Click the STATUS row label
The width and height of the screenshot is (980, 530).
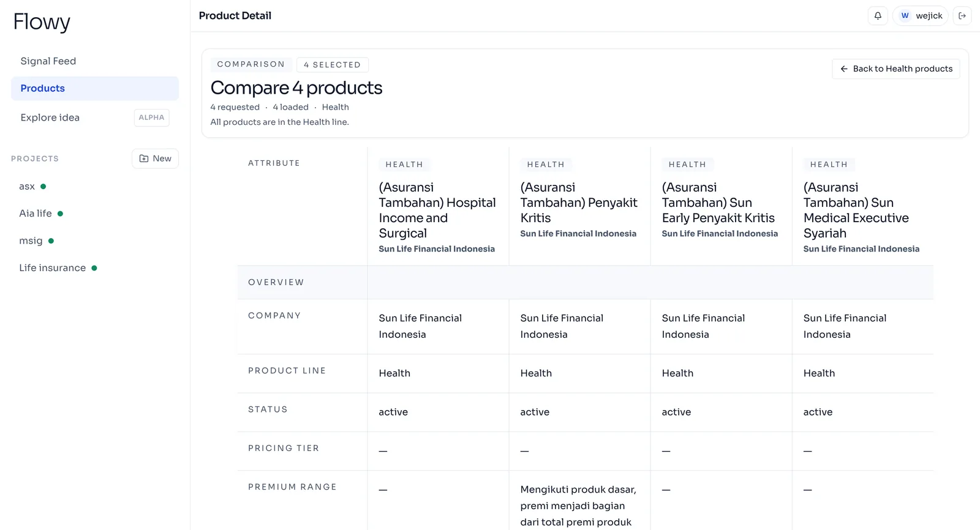click(268, 409)
